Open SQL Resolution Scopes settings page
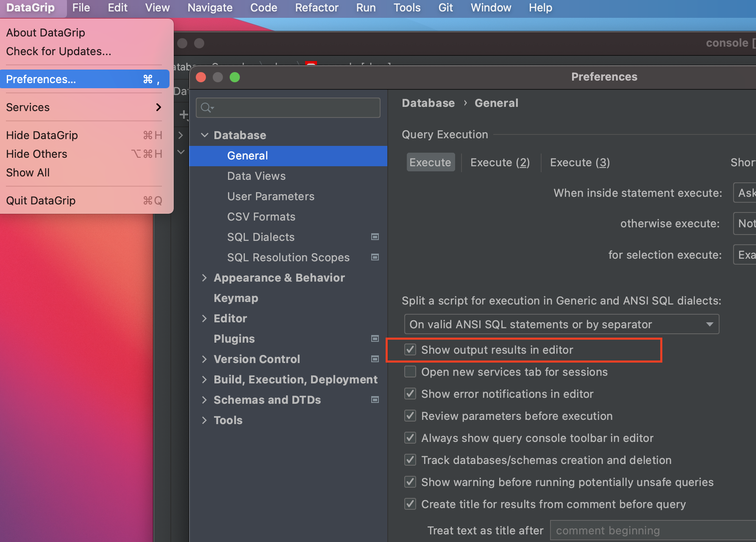 [288, 257]
